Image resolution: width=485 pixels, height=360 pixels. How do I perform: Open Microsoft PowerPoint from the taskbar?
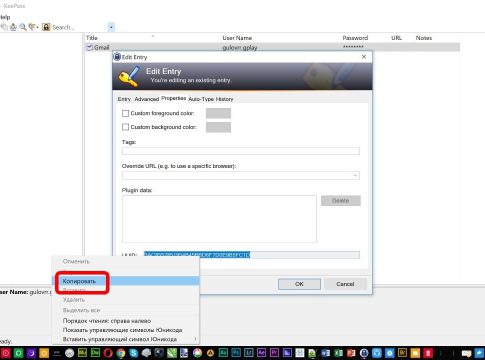pos(351,353)
